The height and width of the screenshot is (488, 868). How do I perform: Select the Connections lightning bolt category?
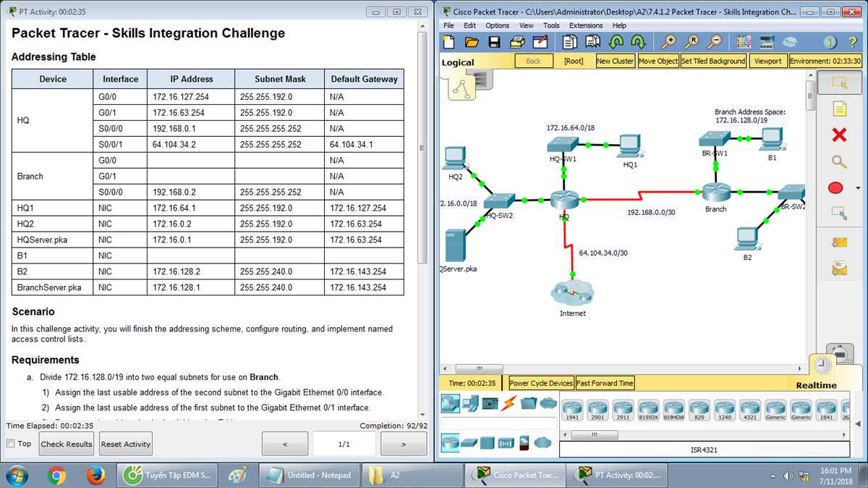click(509, 403)
